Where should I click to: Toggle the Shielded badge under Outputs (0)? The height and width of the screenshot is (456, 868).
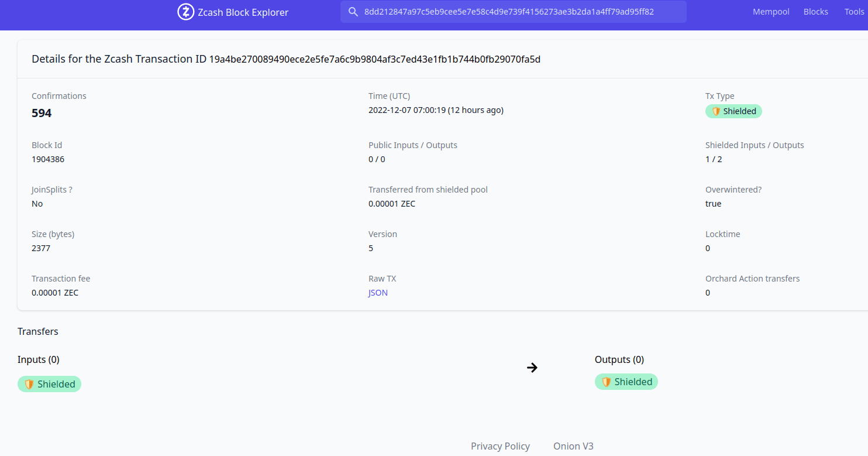626,381
